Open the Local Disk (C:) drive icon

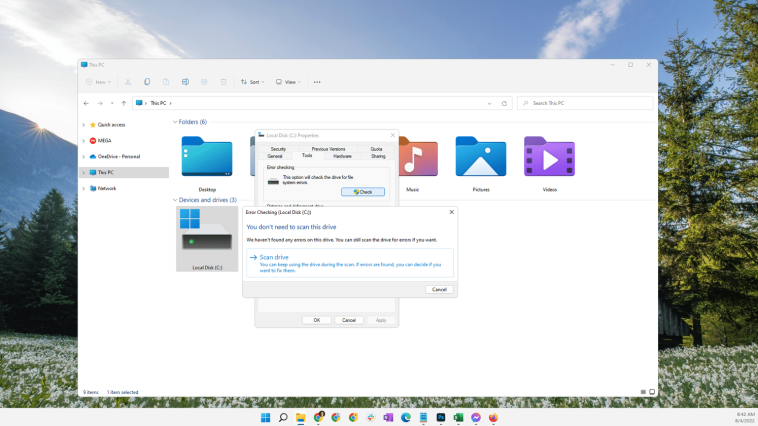[x=207, y=238]
